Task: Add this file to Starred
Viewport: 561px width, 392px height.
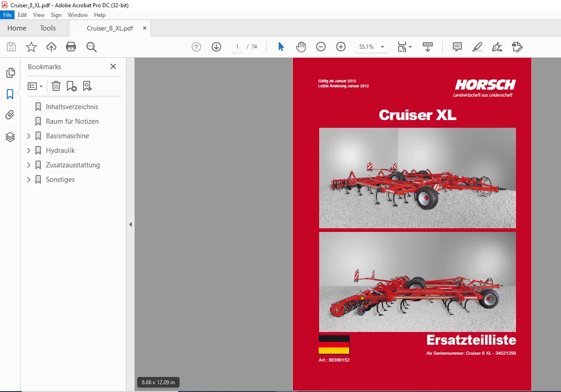Action: click(31, 47)
